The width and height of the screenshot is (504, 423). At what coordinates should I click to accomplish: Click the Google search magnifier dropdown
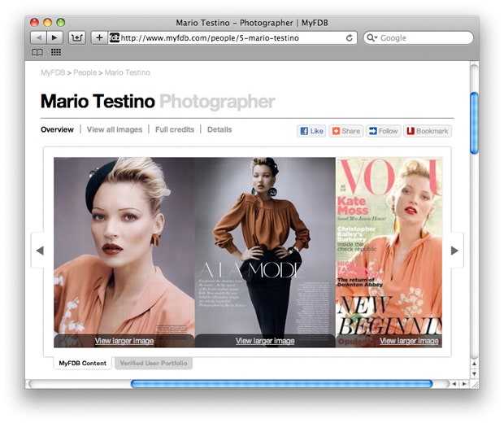pyautogui.click(x=371, y=38)
